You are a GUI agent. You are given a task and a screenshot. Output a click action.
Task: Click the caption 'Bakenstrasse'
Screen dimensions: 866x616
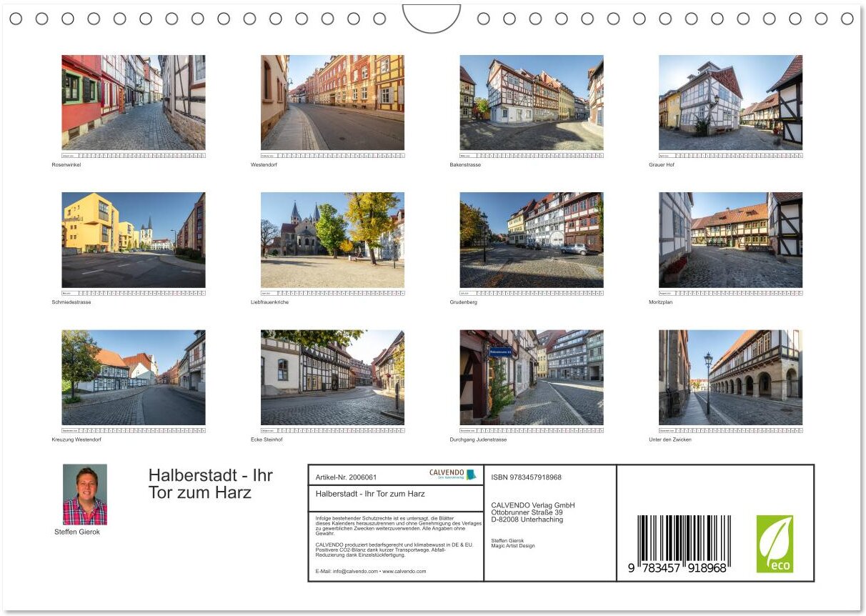tap(465, 165)
